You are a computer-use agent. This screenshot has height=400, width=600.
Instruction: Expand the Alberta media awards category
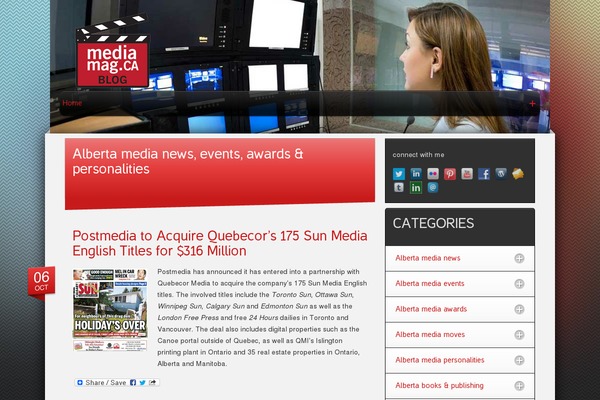(x=519, y=309)
